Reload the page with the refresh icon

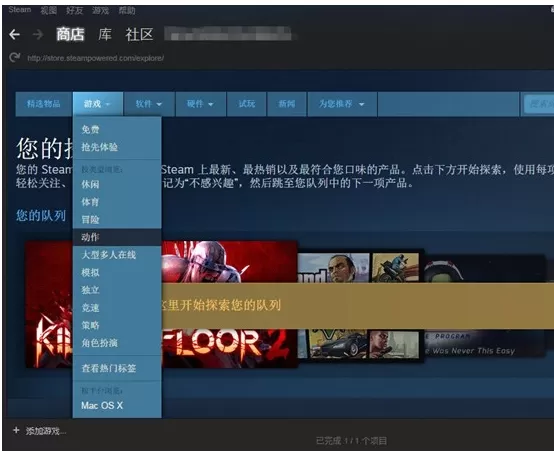pos(14,57)
